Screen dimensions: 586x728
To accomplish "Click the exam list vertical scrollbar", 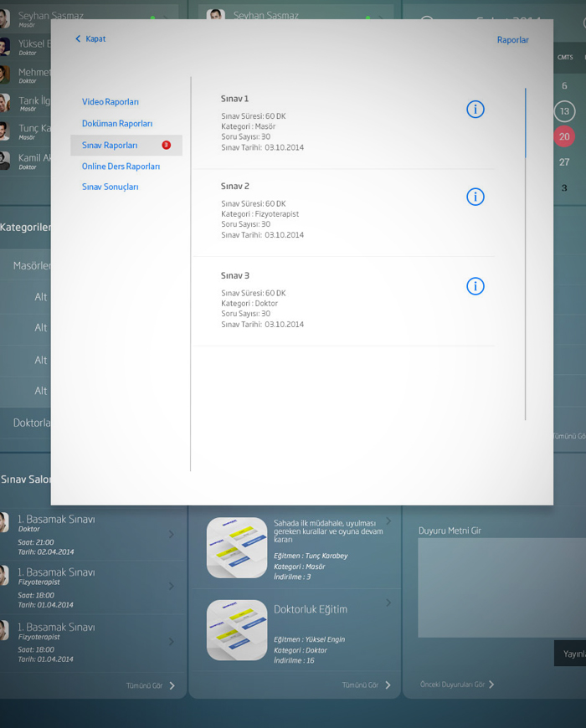I will coord(526,251).
